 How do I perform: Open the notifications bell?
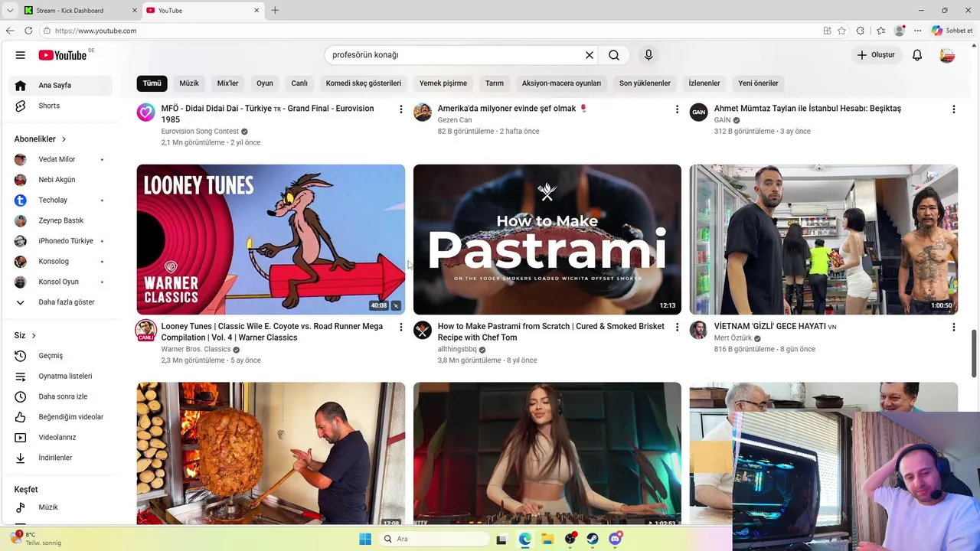pyautogui.click(x=917, y=55)
